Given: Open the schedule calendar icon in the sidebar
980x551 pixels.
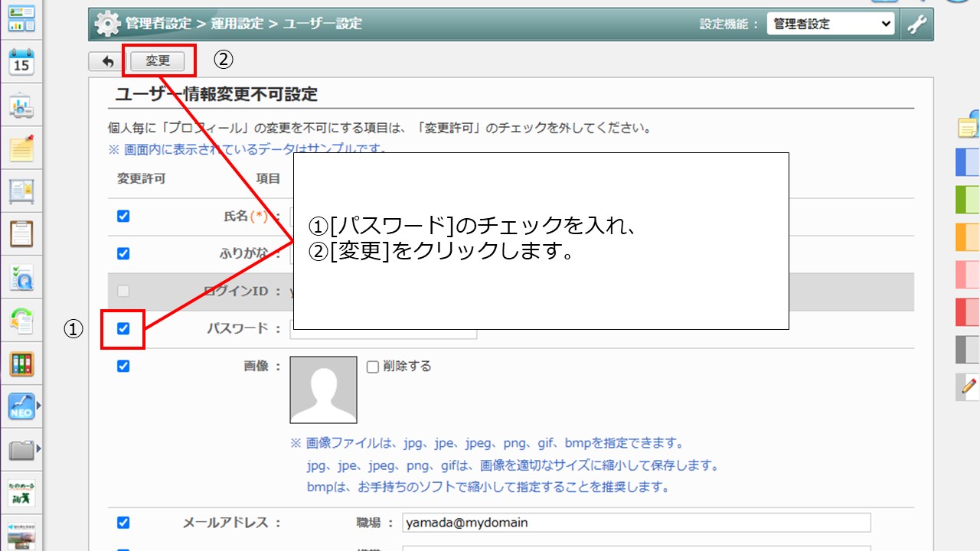Looking at the screenshot, I should coord(21,63).
